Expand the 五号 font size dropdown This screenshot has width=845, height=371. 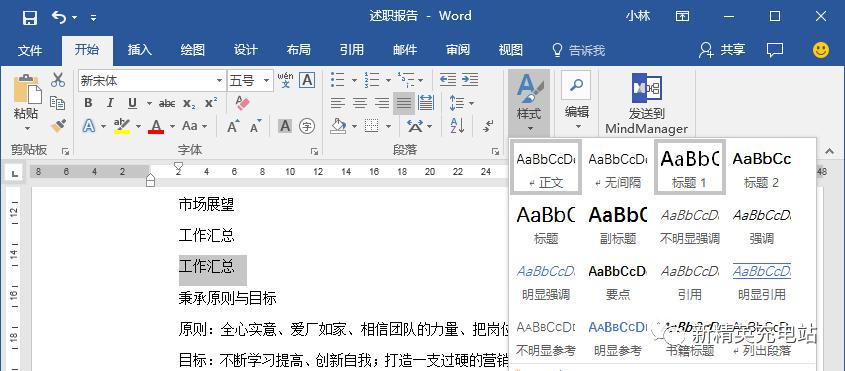point(266,81)
